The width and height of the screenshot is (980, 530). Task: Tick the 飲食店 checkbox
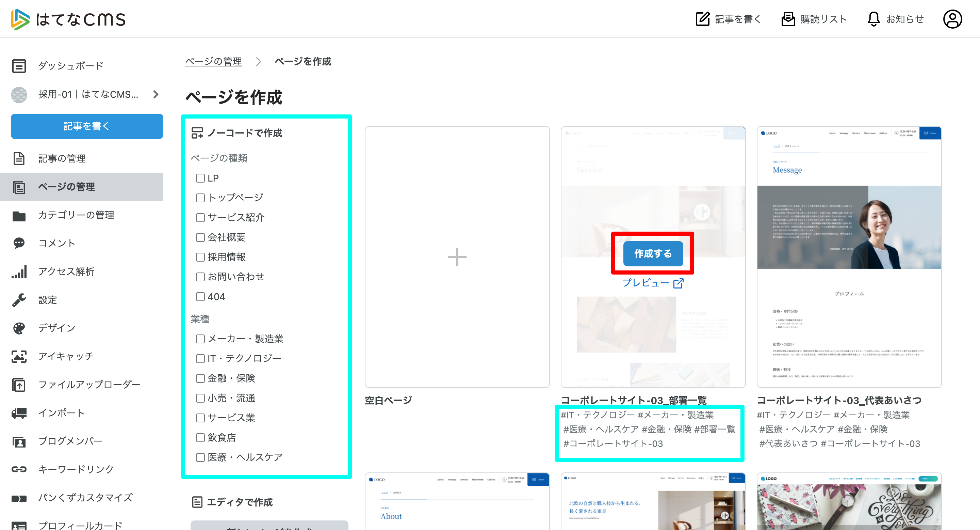200,437
